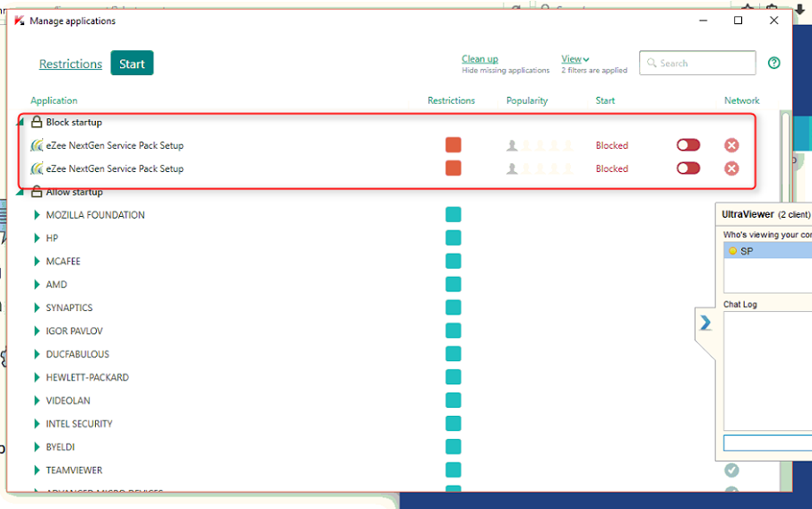
Task: Expand the MCAFEE group
Action: point(36,261)
